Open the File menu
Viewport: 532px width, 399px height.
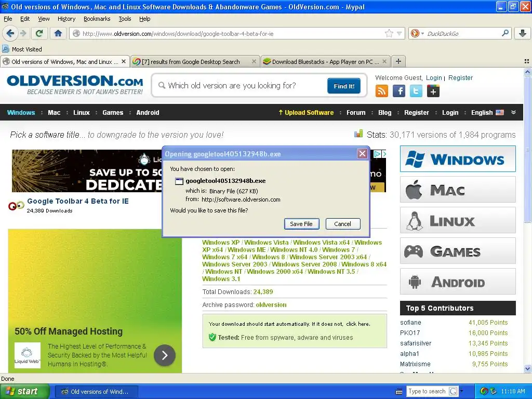8,19
